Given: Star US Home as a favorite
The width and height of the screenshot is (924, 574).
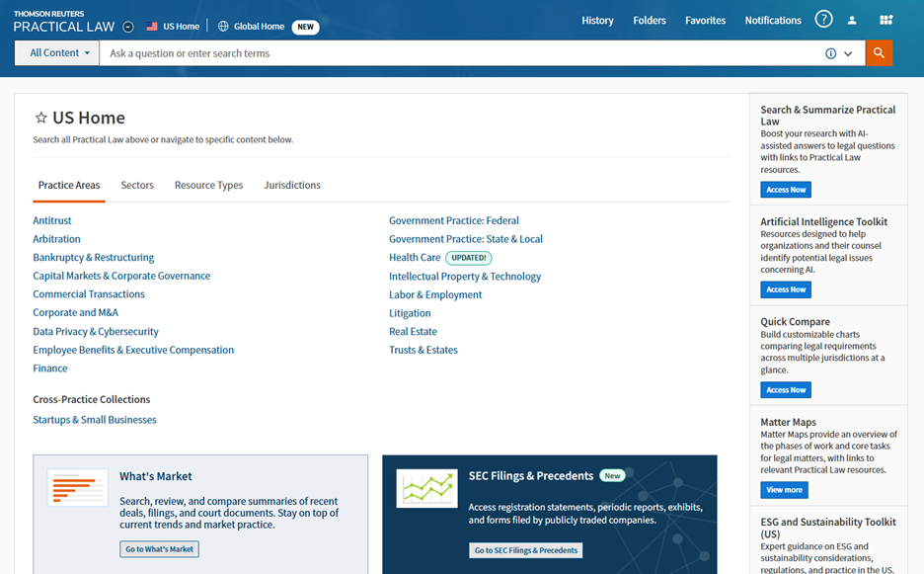Looking at the screenshot, I should (40, 118).
